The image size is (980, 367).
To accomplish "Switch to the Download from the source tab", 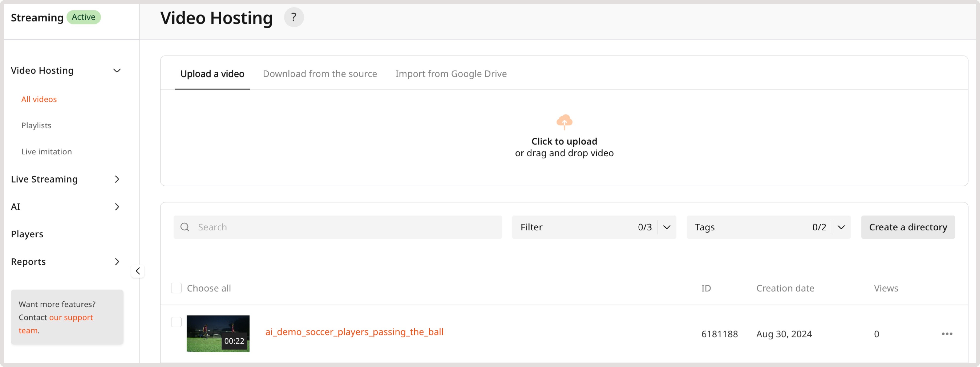I will pyautogui.click(x=320, y=73).
